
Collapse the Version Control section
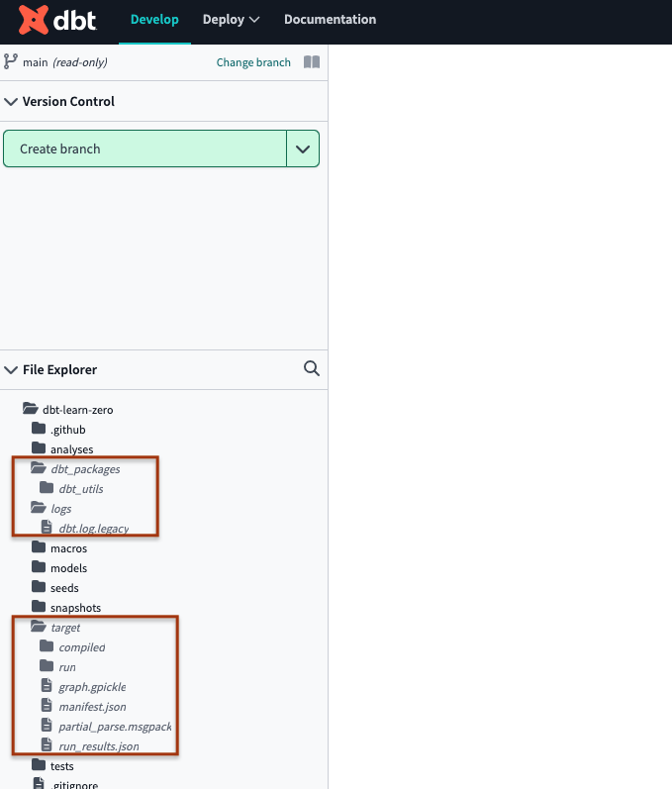click(11, 102)
